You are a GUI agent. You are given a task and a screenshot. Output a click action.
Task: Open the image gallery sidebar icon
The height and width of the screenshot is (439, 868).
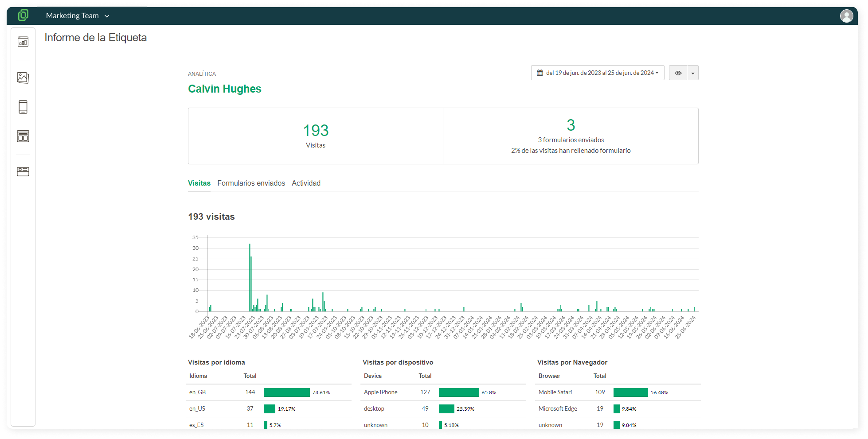point(23,78)
